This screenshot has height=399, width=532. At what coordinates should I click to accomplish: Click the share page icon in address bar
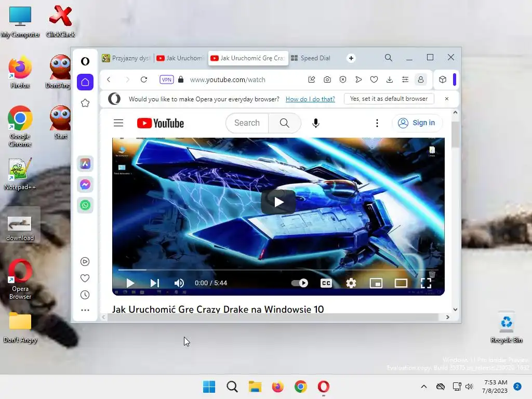pyautogui.click(x=312, y=79)
